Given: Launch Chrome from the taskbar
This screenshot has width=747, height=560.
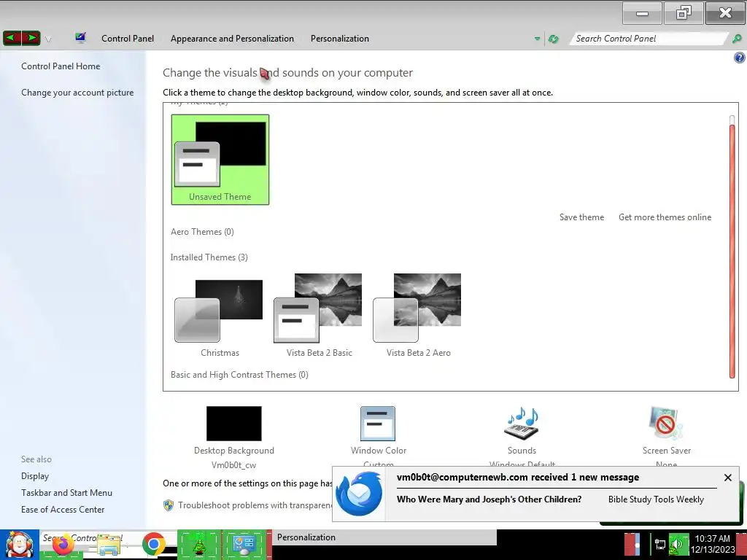Looking at the screenshot, I should click(153, 545).
